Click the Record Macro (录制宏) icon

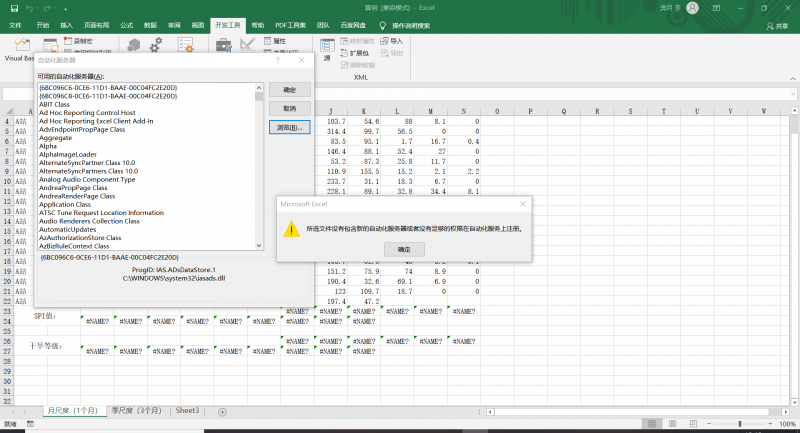68,41
